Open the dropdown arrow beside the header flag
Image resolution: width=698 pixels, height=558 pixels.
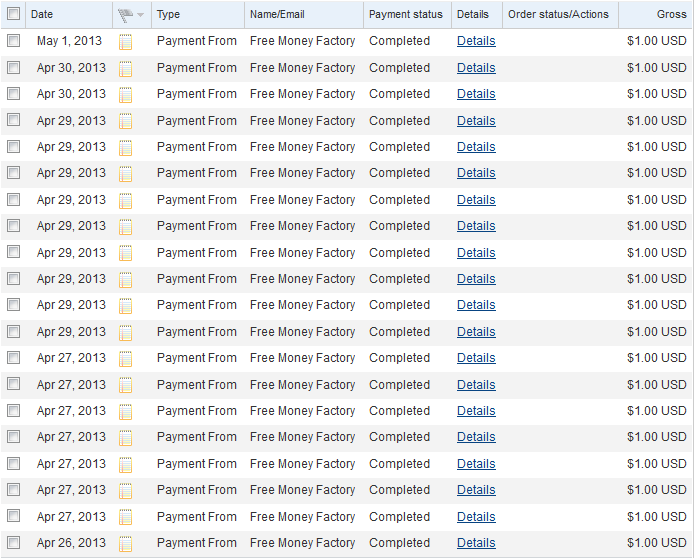coord(141,15)
